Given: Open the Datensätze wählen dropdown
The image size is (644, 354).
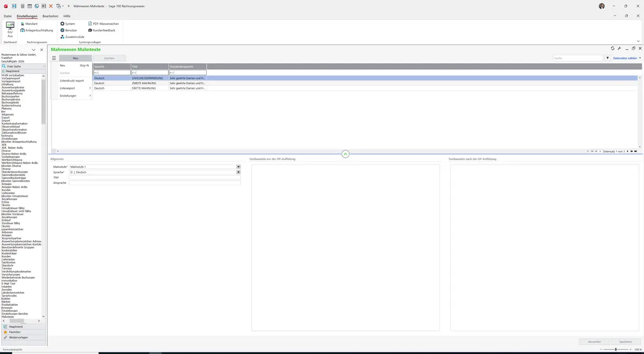Looking at the screenshot, I should tap(626, 58).
